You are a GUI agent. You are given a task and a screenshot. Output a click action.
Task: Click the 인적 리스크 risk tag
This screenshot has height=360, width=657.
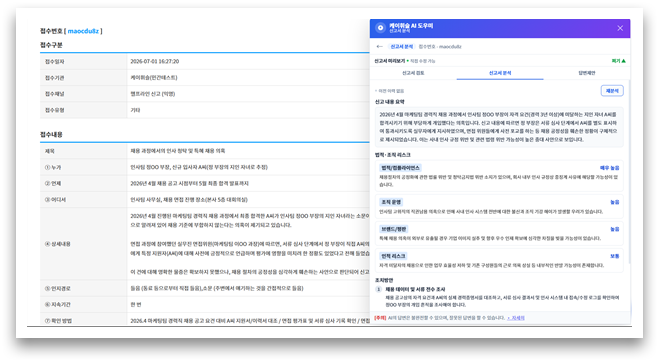click(x=393, y=256)
